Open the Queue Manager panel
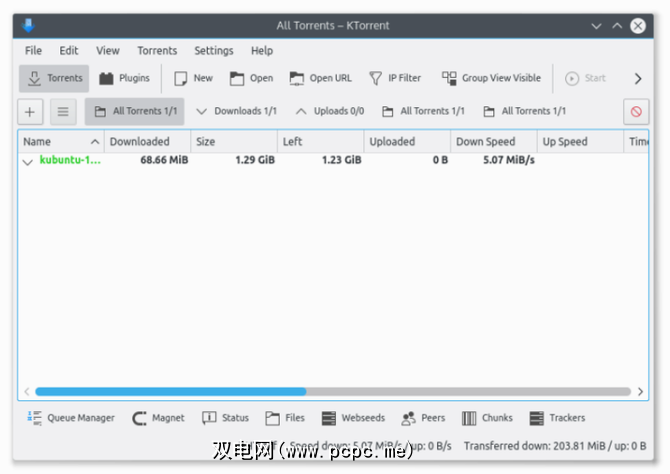670x474 pixels. [x=71, y=418]
